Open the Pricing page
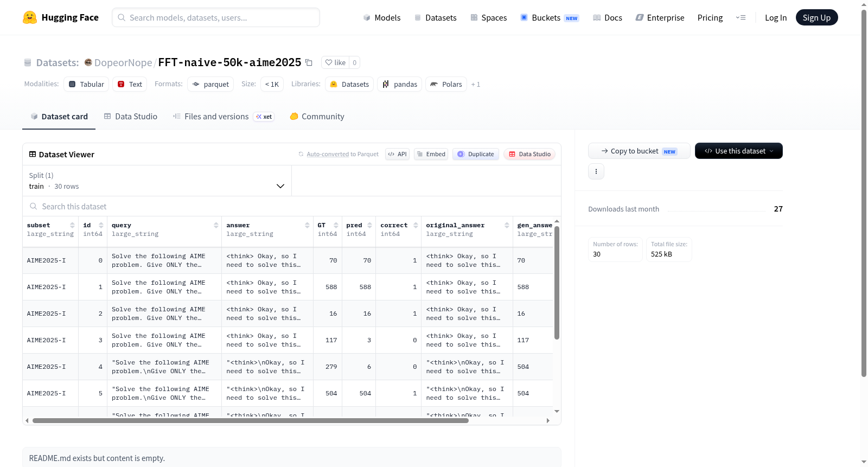 tap(710, 17)
